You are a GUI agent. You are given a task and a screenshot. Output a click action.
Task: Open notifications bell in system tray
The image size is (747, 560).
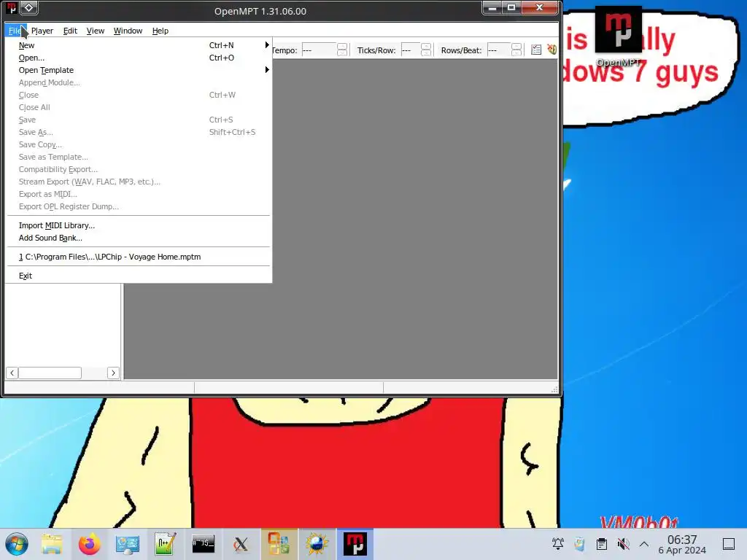pos(558,543)
